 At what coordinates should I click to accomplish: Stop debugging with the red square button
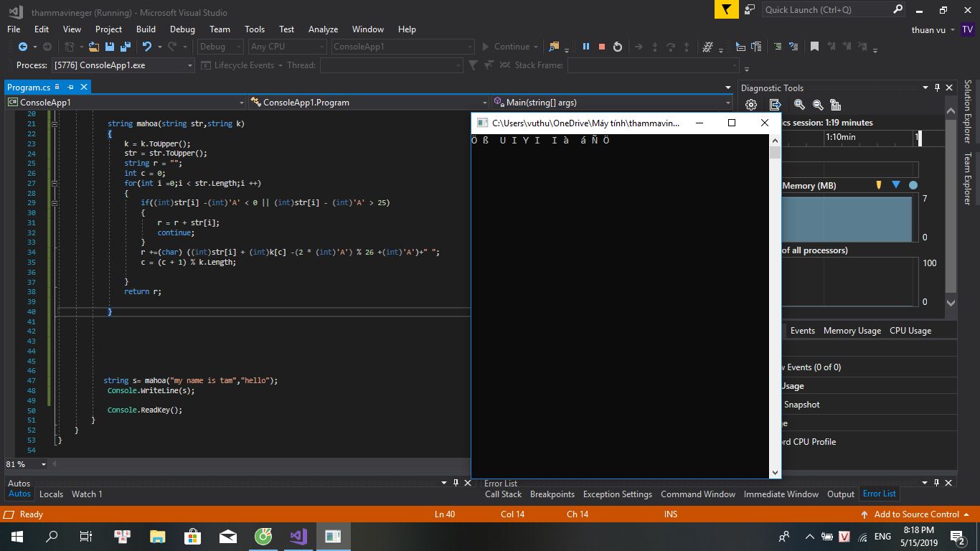(602, 47)
